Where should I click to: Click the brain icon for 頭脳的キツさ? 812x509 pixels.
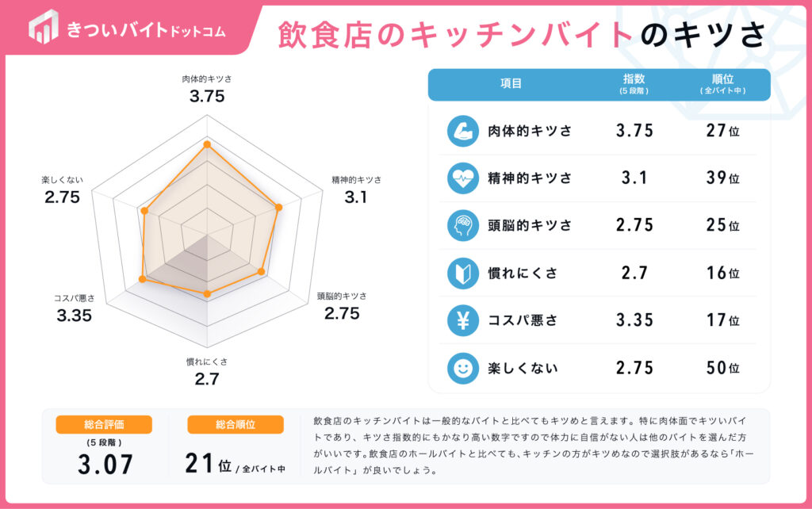(462, 225)
